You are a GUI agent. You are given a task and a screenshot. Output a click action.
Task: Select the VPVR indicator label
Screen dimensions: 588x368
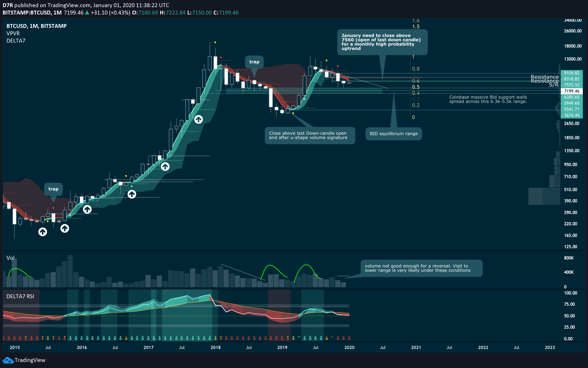(13, 33)
